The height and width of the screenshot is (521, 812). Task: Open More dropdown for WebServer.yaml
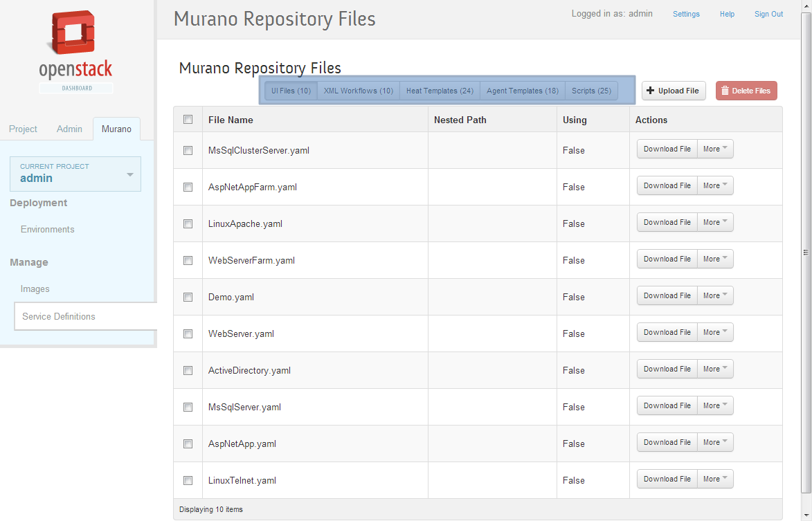point(715,333)
